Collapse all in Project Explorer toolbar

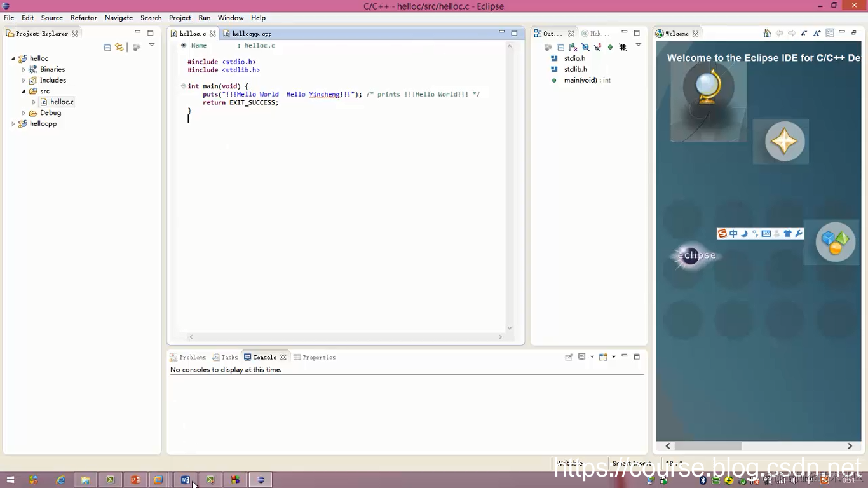[107, 47]
